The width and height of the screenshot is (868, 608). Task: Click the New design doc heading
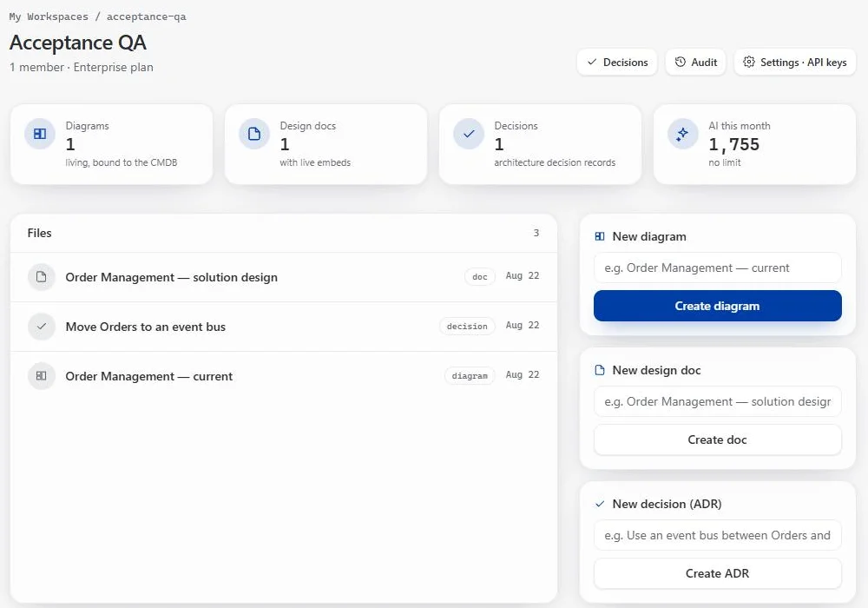click(x=656, y=370)
